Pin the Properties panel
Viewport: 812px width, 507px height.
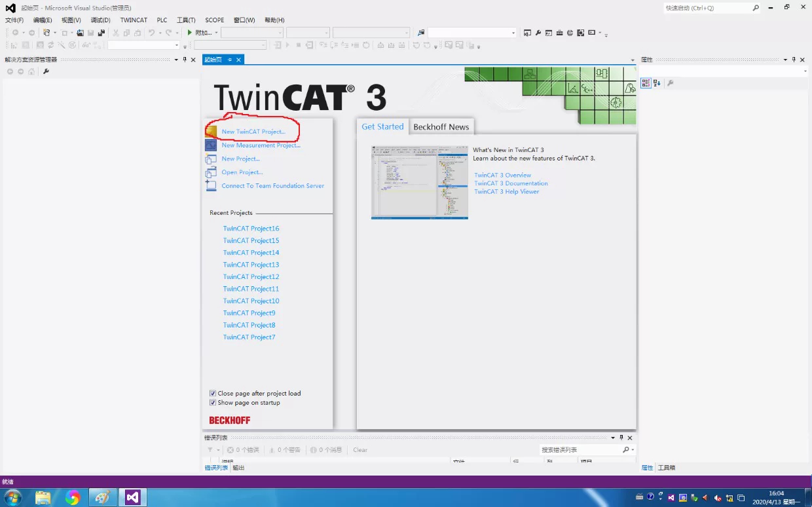pos(794,60)
